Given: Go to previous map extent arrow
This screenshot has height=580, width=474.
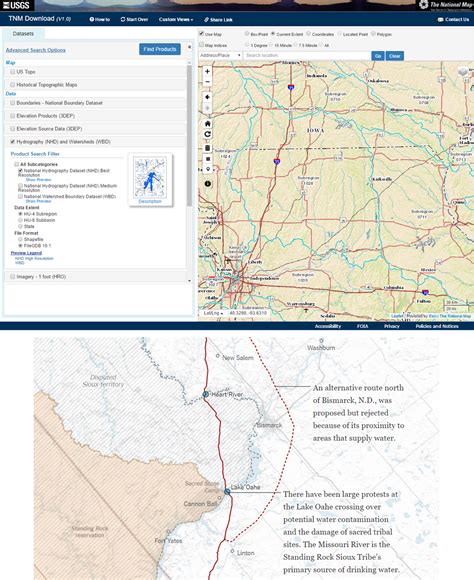Looking at the screenshot, I should 208,97.
